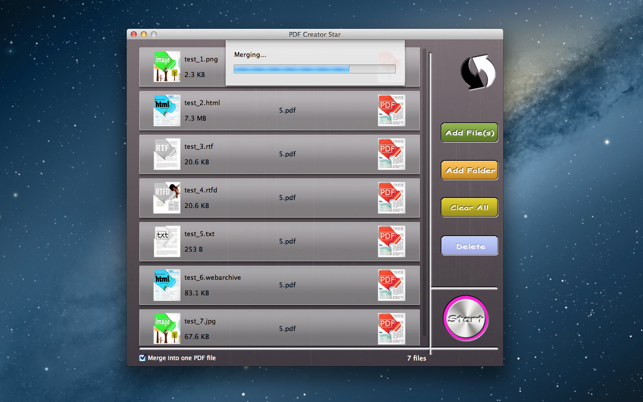Select the test_4.rtfd file name
This screenshot has height=402, width=643.
[201, 190]
